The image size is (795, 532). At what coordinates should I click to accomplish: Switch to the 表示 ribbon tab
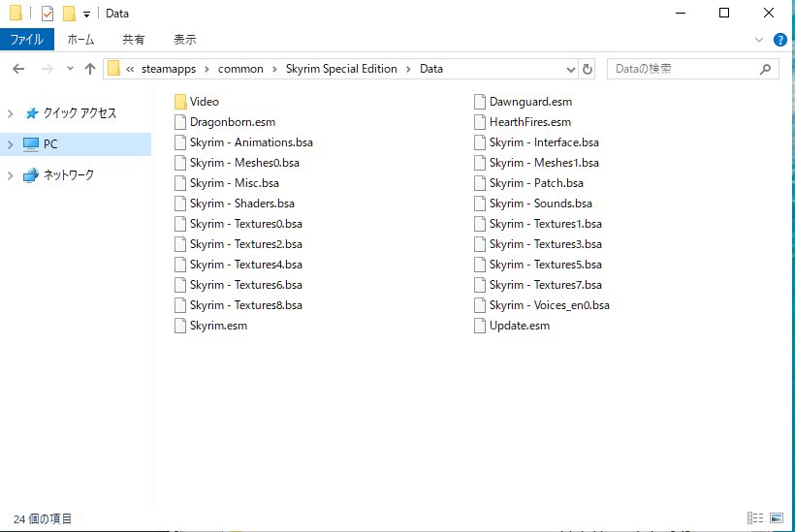pyautogui.click(x=185, y=40)
